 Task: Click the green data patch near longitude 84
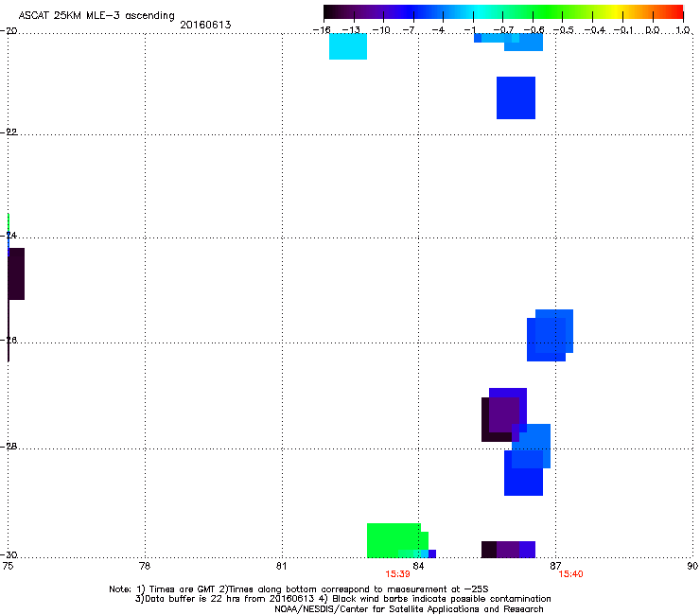click(x=395, y=540)
